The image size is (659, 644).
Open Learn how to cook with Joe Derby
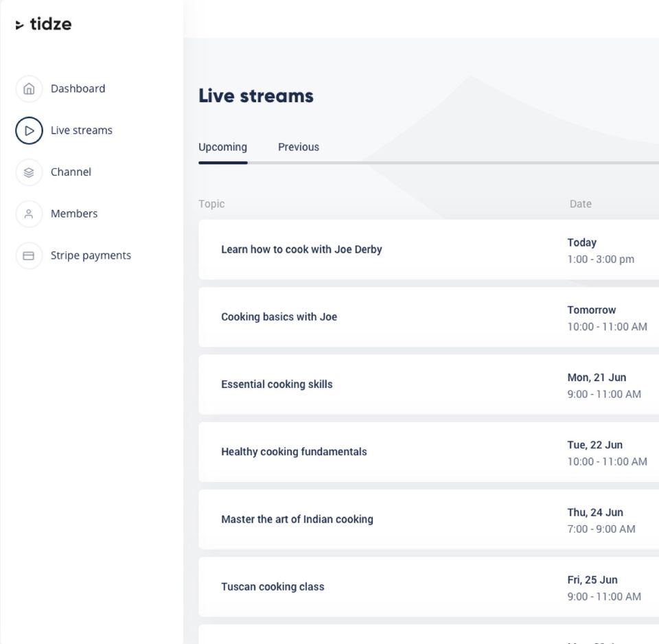click(301, 249)
